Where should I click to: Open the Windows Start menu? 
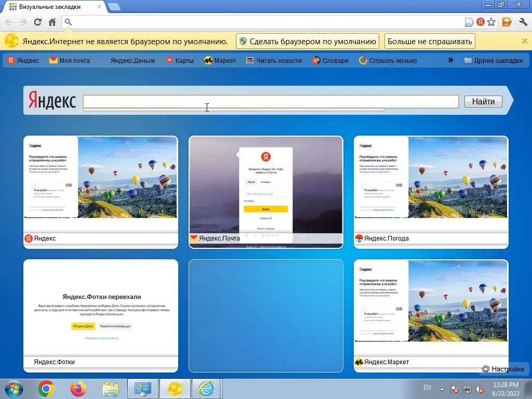14,389
